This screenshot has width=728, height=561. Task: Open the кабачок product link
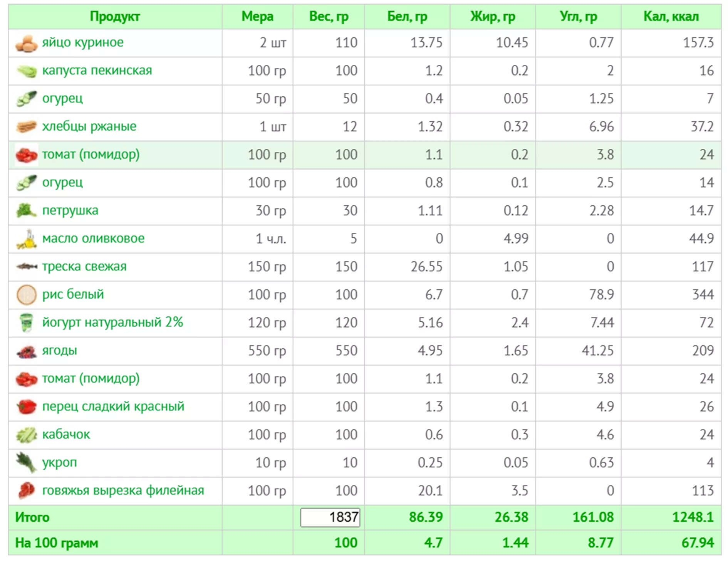pos(66,435)
